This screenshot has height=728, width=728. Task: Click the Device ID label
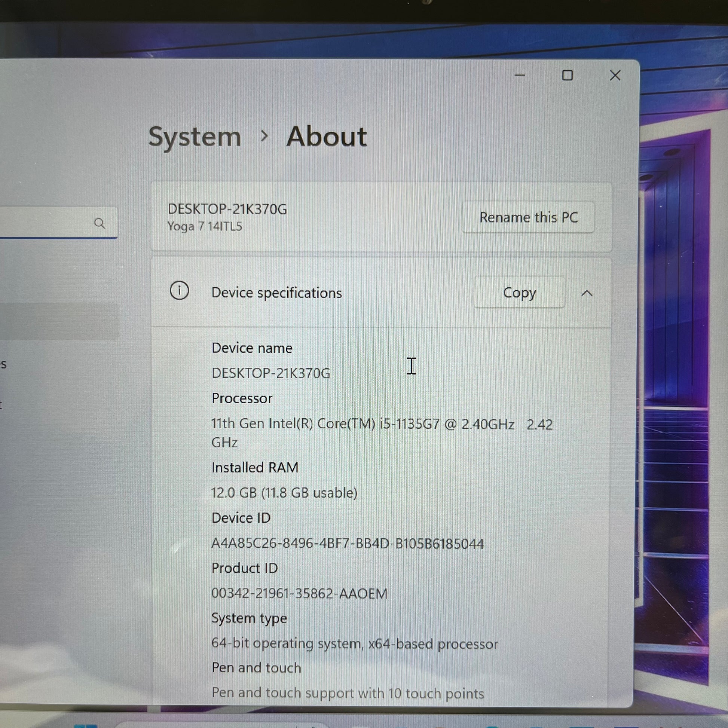tap(241, 518)
